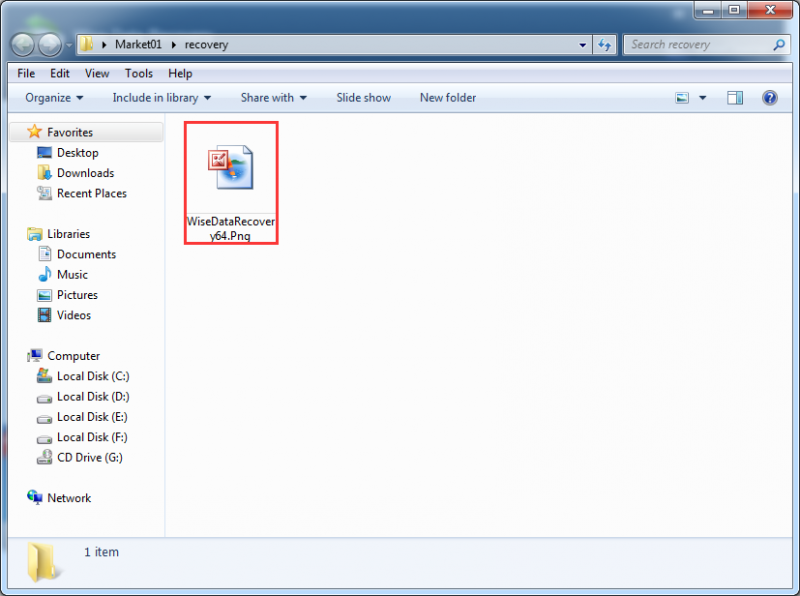The width and height of the screenshot is (800, 596).
Task: Click the Videos filmstrip icon
Action: click(x=44, y=315)
